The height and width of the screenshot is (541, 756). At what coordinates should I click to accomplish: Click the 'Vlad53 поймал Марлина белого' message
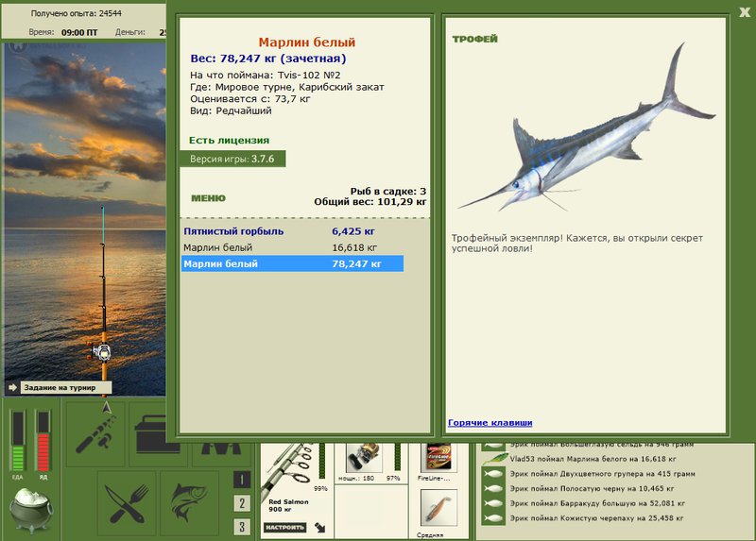pos(593,459)
